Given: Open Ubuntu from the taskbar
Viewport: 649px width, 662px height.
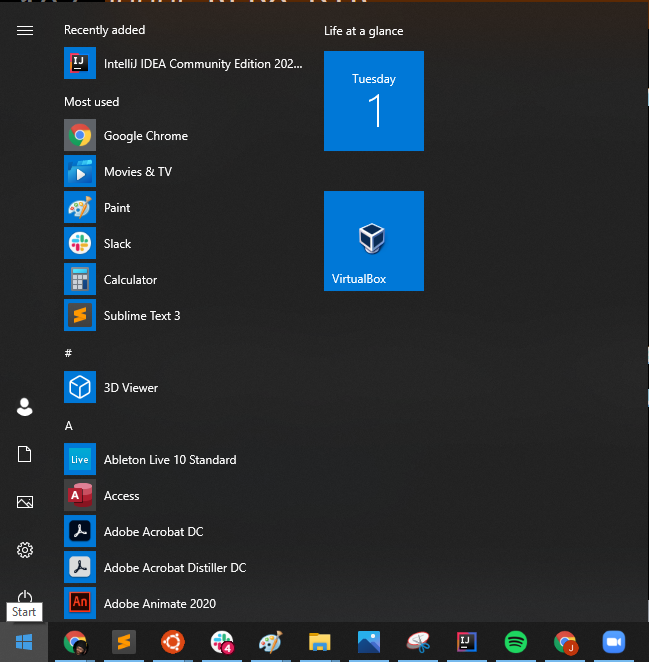Looking at the screenshot, I should 173,642.
